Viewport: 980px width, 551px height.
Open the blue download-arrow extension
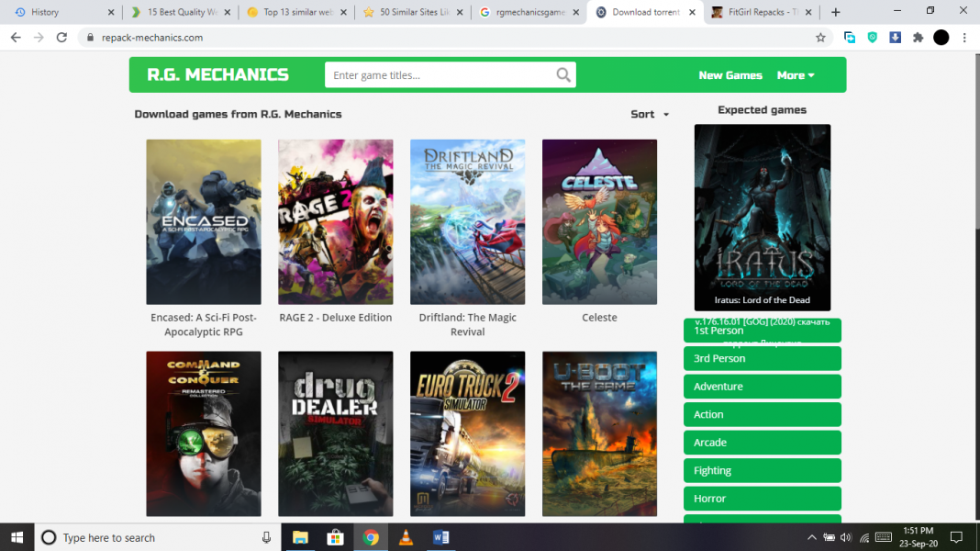click(895, 38)
